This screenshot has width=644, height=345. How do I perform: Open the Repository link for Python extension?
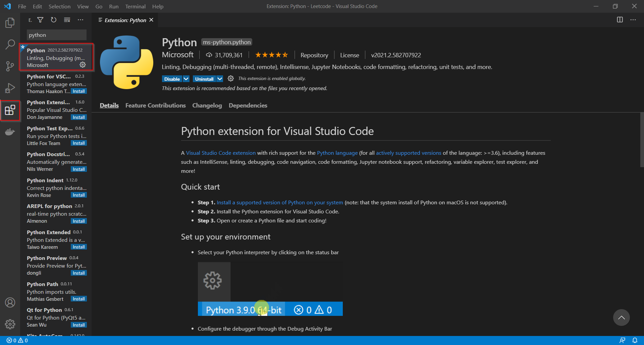(x=314, y=55)
